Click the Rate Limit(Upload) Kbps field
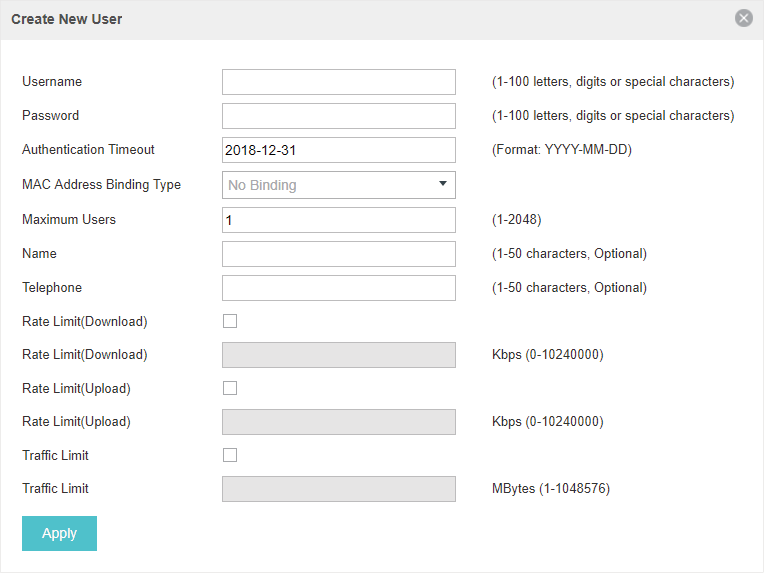The image size is (764, 573). [339, 422]
